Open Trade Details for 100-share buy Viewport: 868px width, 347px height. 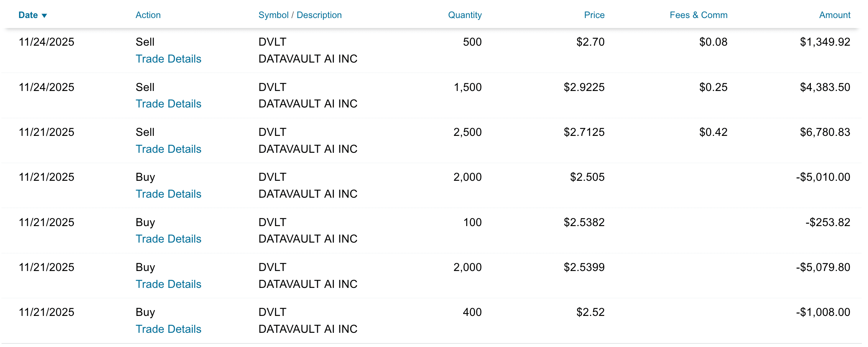click(x=168, y=239)
